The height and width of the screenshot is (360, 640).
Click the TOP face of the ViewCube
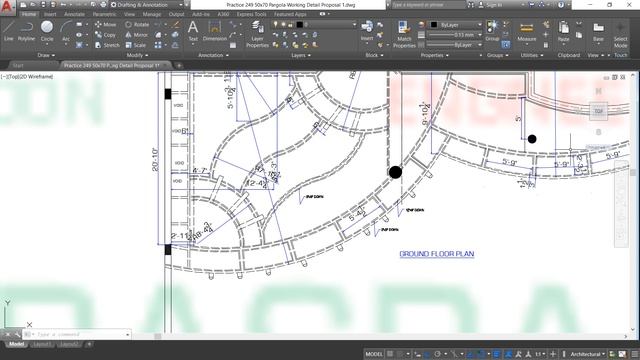[x=598, y=111]
